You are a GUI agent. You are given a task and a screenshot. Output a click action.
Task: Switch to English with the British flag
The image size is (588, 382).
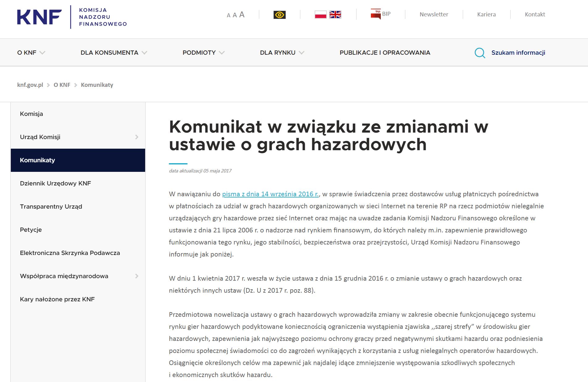tap(335, 15)
